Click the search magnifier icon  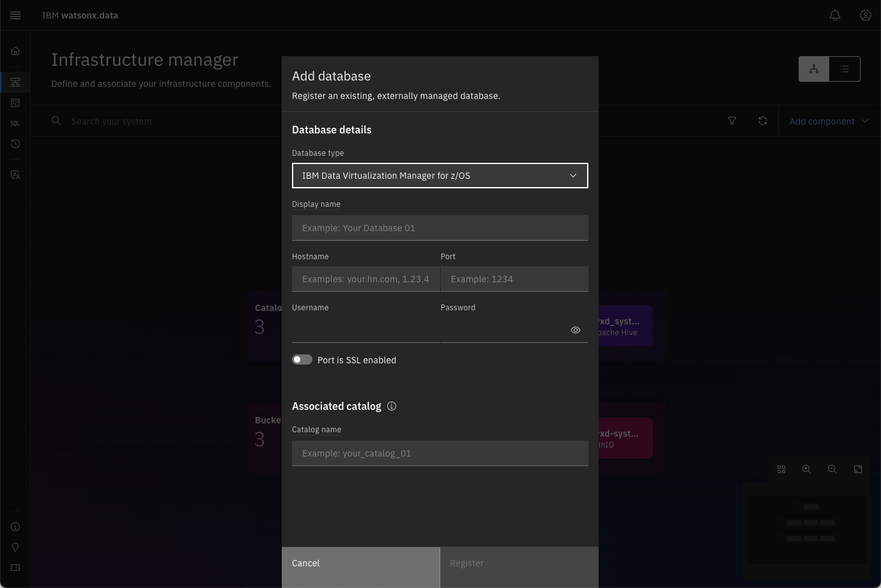pyautogui.click(x=56, y=121)
